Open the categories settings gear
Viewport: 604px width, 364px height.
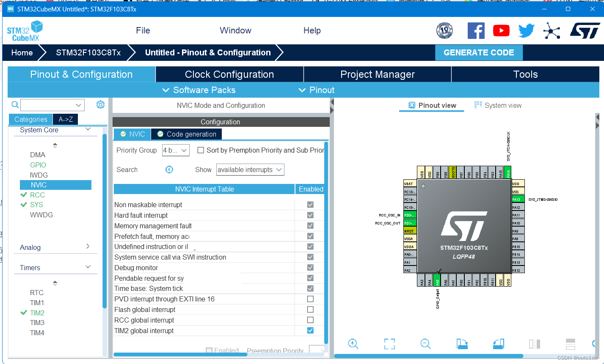pyautogui.click(x=100, y=104)
